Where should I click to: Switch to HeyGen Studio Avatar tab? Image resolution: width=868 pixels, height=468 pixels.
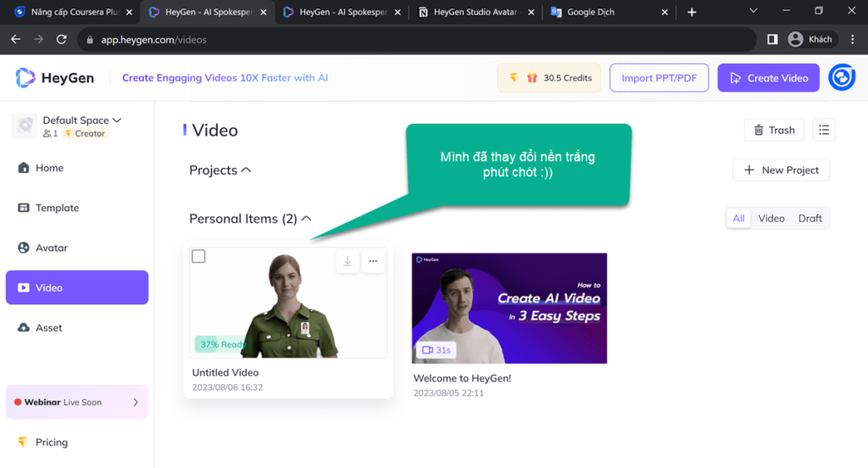476,12
